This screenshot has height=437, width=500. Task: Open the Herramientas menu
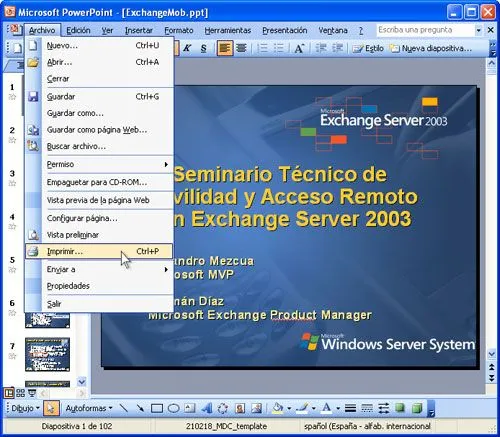point(228,30)
